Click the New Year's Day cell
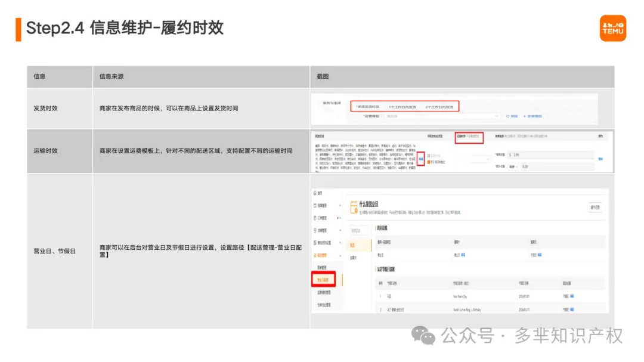The width and height of the screenshot is (644, 362). [x=460, y=296]
